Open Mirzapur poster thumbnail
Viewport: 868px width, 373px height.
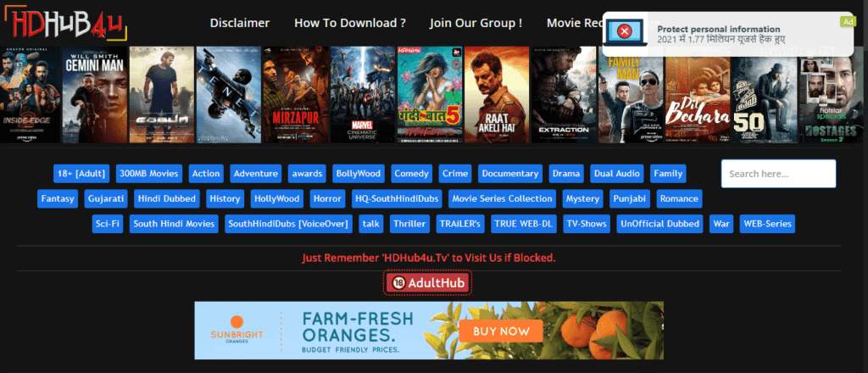coord(296,95)
